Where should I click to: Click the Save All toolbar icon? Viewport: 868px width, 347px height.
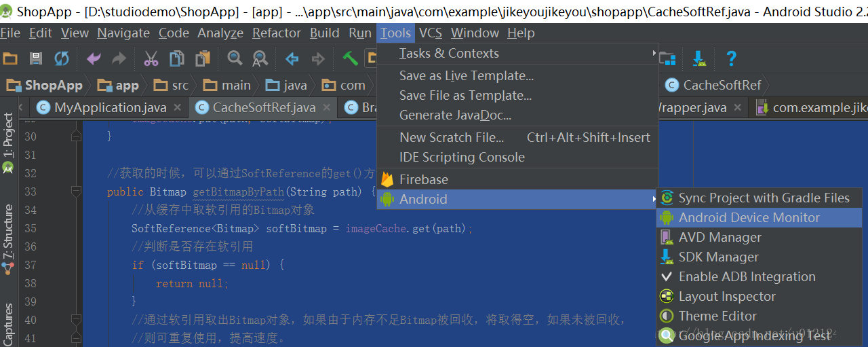pyautogui.click(x=36, y=59)
